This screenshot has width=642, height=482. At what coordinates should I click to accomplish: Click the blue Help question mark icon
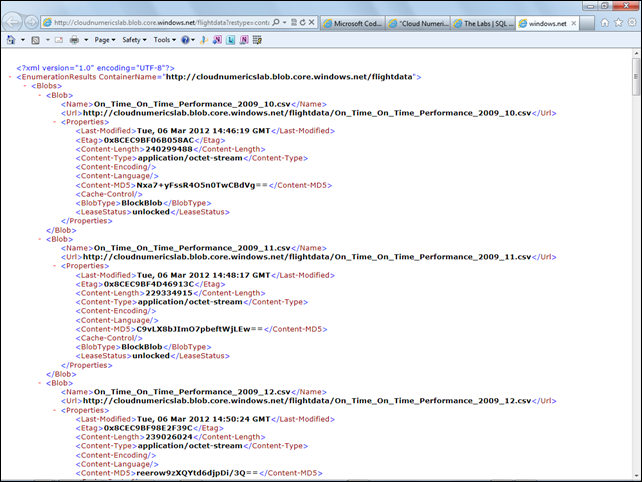click(x=185, y=40)
